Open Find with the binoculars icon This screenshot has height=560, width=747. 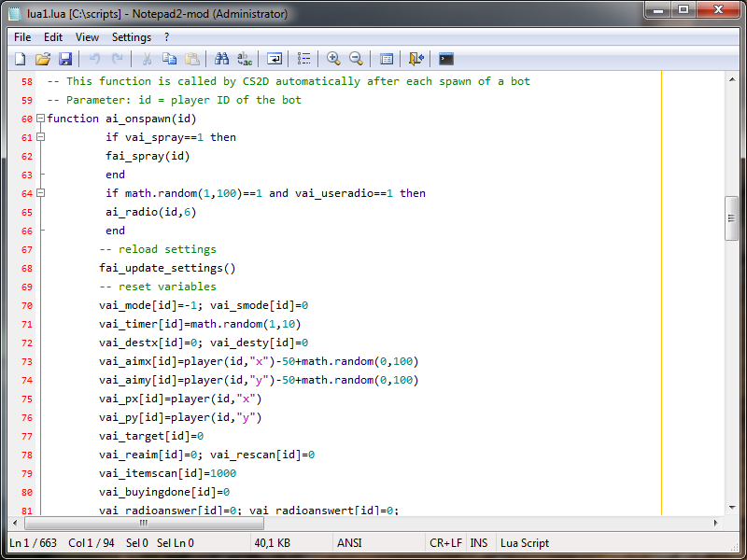coord(221,59)
